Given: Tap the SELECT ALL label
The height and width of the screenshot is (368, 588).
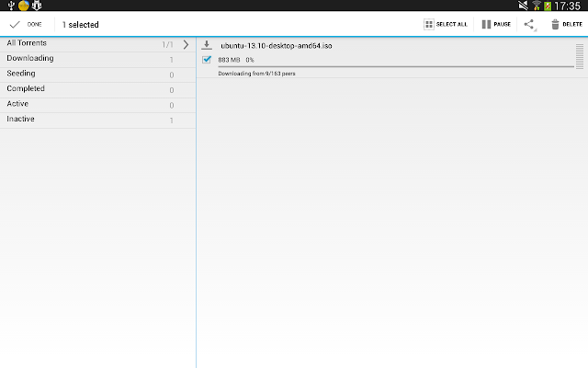Looking at the screenshot, I should 451,25.
